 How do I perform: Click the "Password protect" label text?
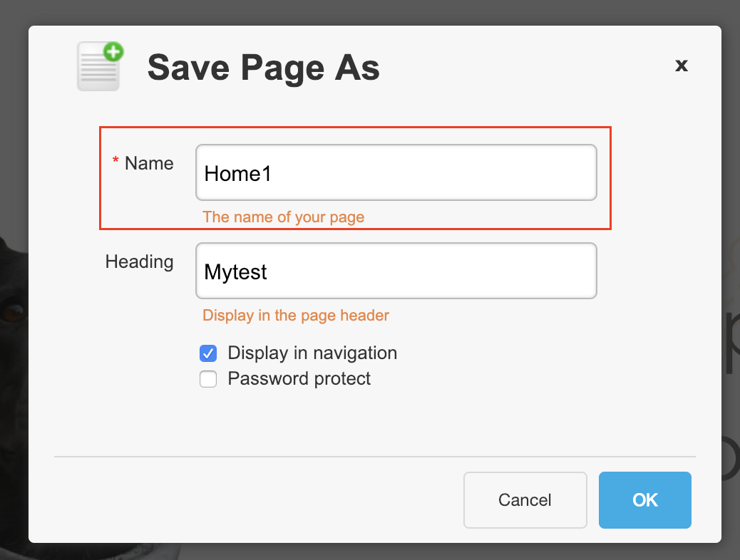tap(299, 379)
